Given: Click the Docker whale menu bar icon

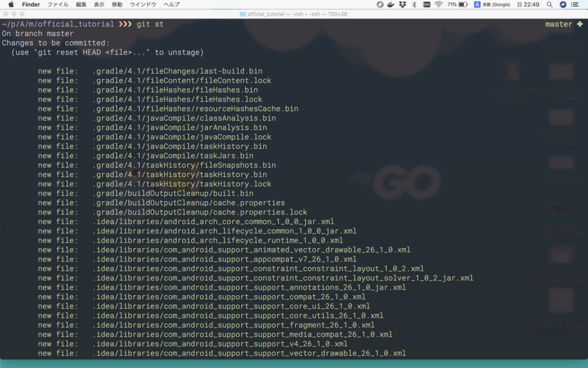Looking at the screenshot, I should click(x=390, y=5).
